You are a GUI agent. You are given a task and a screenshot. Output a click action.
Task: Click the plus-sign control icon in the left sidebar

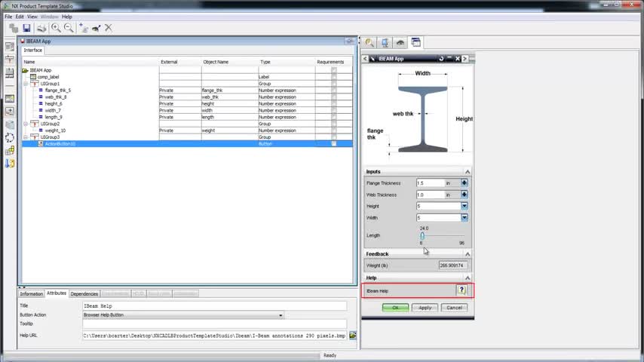tap(10, 112)
